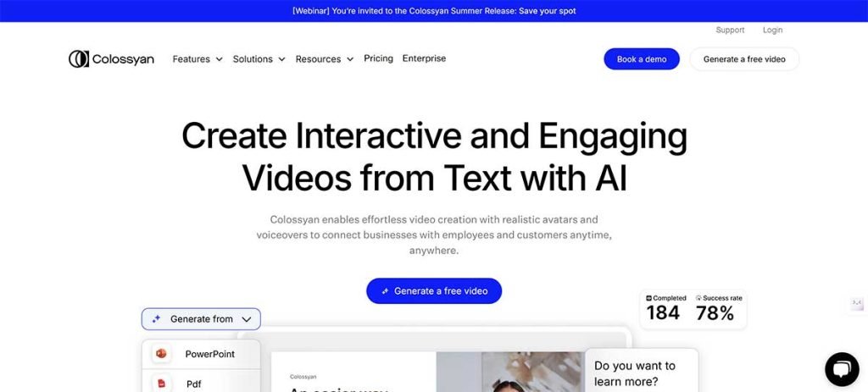Open the Resources menu
Screen dimensions: 868x392
click(325, 59)
